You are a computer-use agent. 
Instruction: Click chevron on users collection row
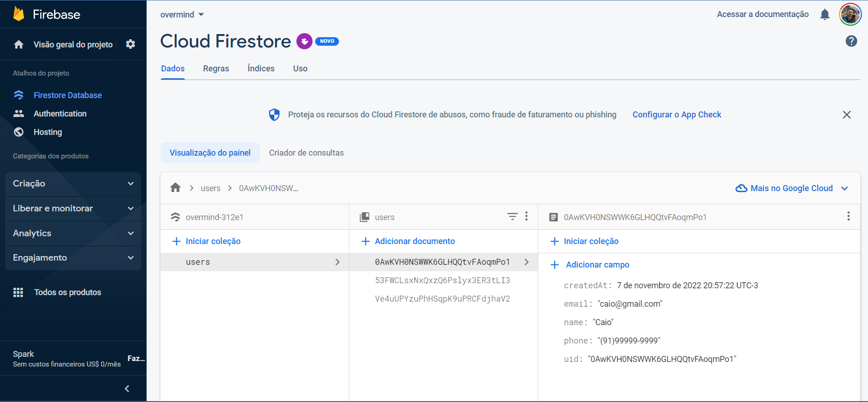(337, 262)
